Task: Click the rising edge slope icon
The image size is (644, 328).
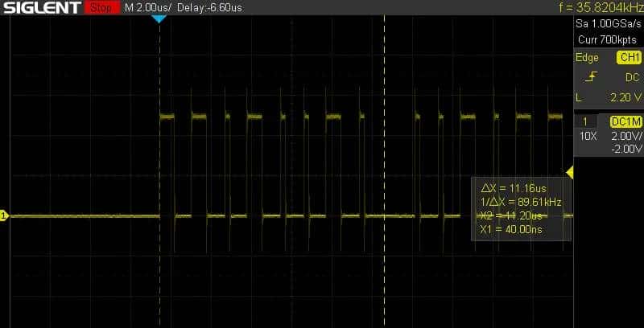Action: 591,77
